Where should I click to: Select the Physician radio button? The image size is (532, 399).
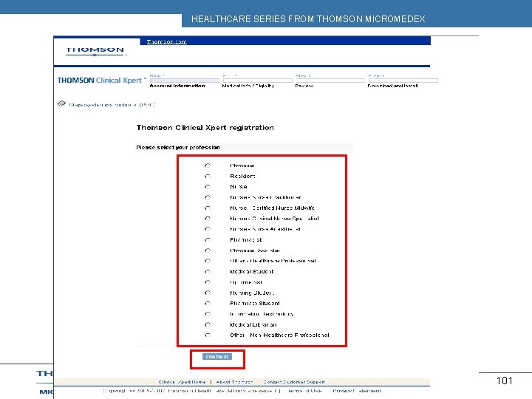point(208,166)
